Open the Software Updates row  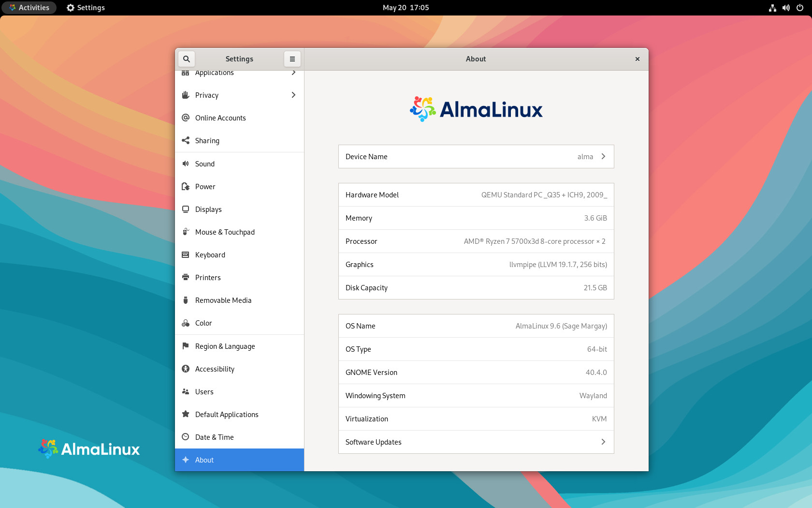coord(476,442)
